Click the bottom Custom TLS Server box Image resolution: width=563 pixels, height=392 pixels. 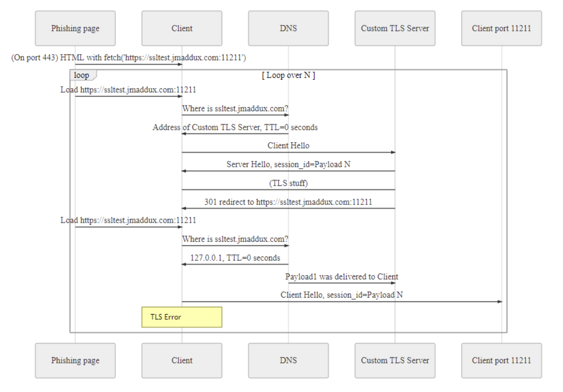pos(395,360)
